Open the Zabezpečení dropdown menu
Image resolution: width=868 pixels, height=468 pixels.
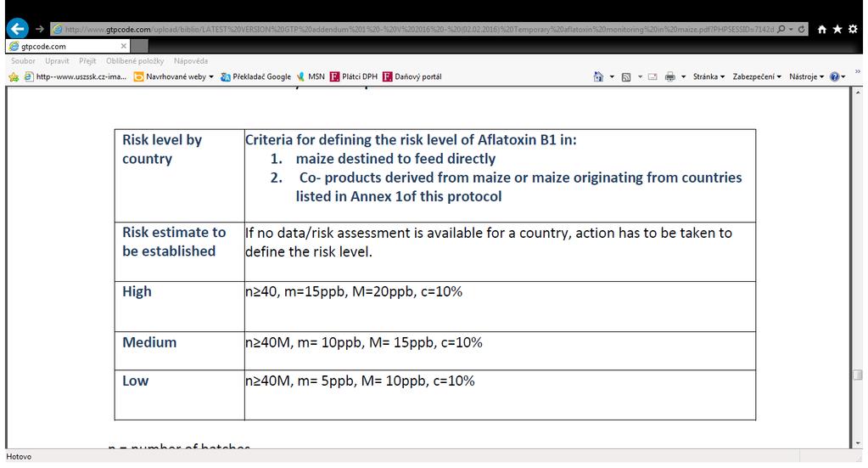tap(757, 77)
